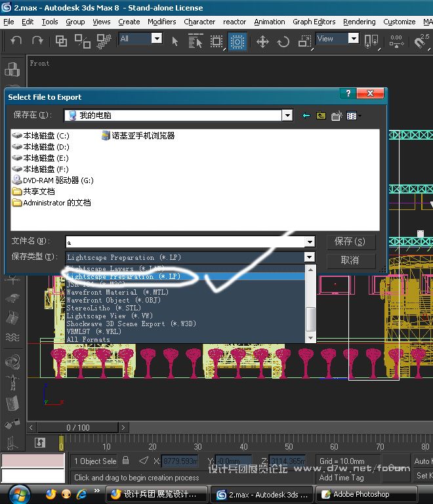
Task: Toggle the save type dropdown arrow
Action: point(309,257)
